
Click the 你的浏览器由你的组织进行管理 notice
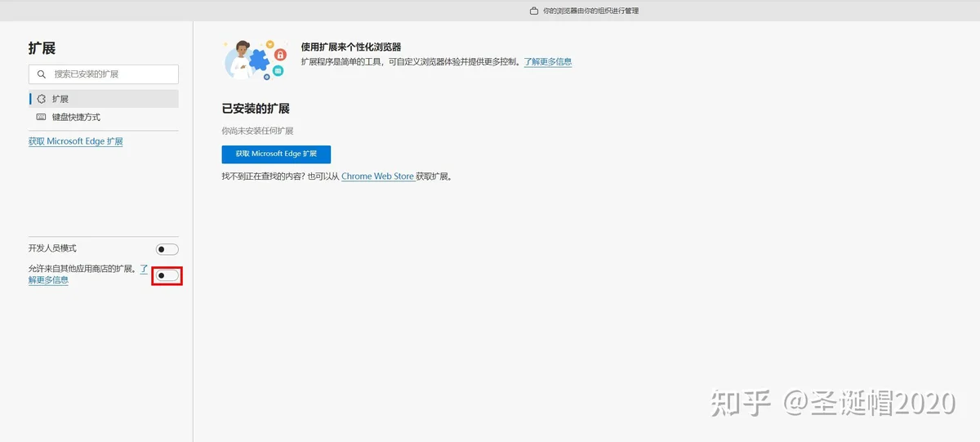point(590,11)
